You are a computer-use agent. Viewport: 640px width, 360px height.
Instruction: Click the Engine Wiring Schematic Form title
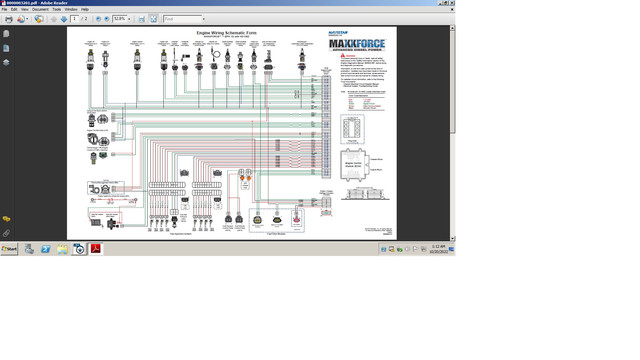227,33
